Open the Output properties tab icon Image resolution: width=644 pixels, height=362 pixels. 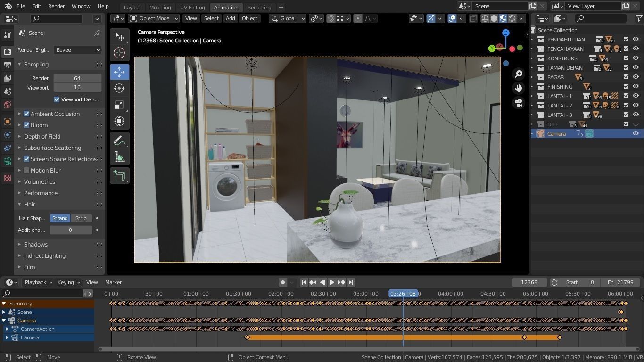pos(7,65)
